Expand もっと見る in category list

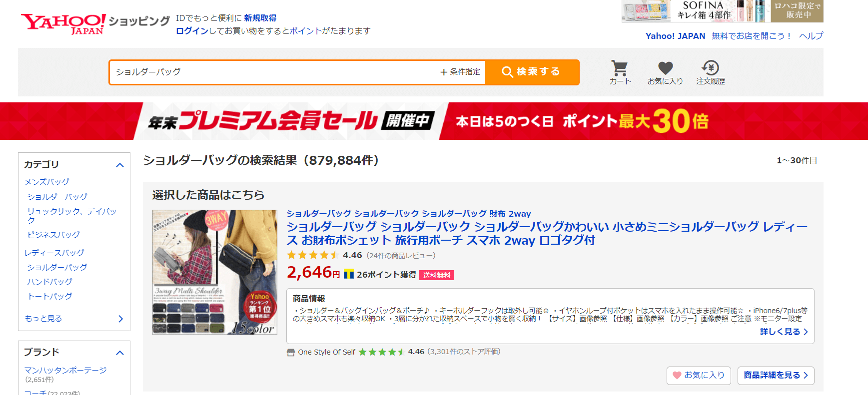[74, 319]
